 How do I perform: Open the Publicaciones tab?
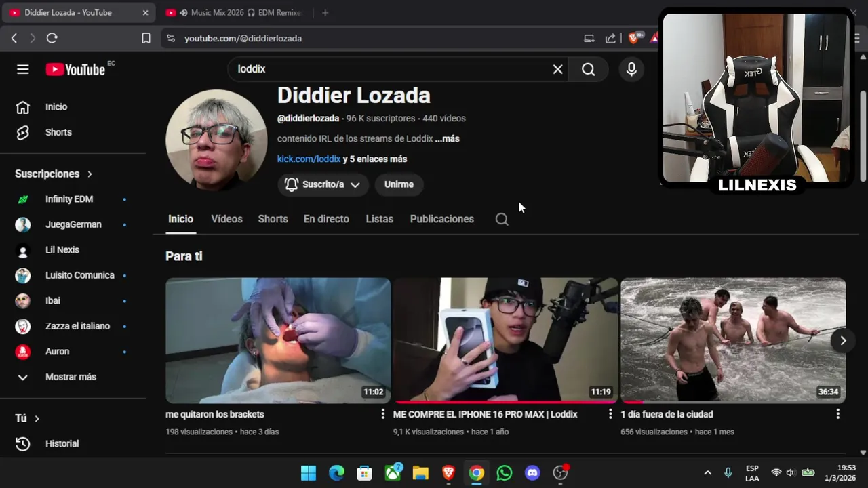(442, 219)
